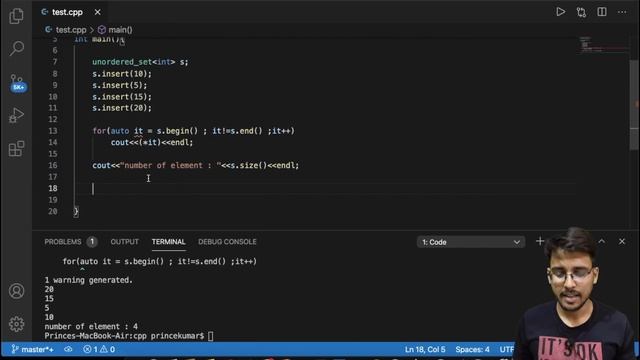Viewport: 640px width, 360px height.
Task: Open Source Control view with 5K+ badge
Action: click(17, 83)
